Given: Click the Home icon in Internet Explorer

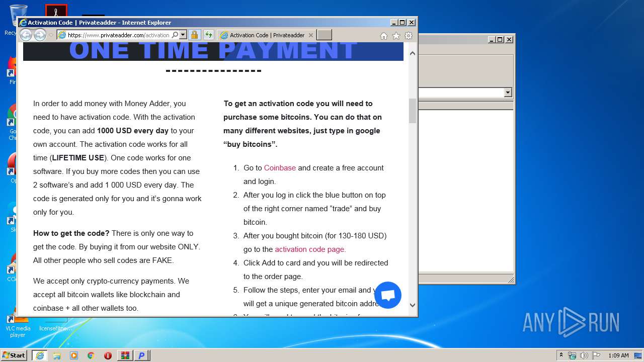Looking at the screenshot, I should point(384,36).
